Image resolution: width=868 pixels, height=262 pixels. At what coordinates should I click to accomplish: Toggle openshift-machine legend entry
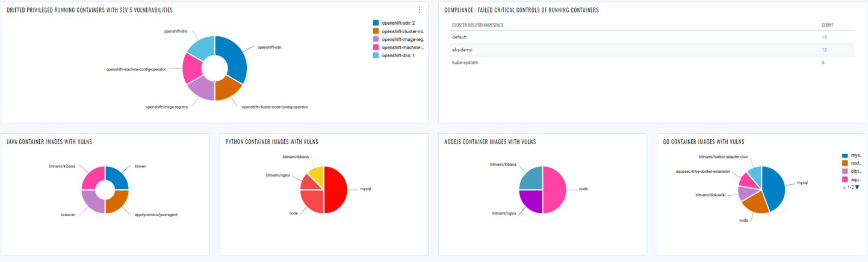tap(399, 47)
